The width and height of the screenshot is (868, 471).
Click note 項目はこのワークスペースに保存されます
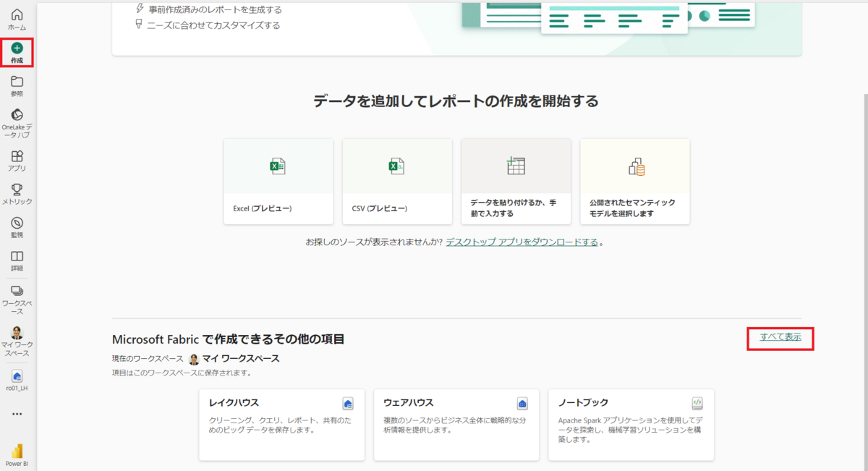tap(182, 373)
